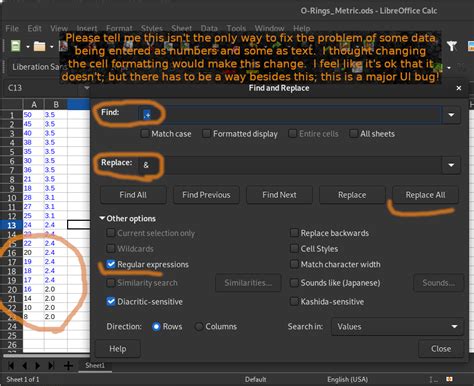Viewport: 474px width, 386px height.
Task: Open the Find field history dropdown
Action: click(451, 115)
